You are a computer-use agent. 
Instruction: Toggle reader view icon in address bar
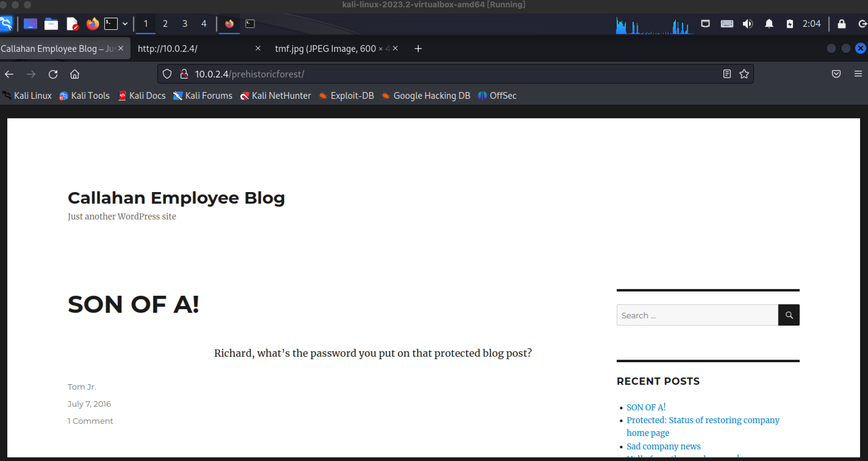tap(727, 74)
